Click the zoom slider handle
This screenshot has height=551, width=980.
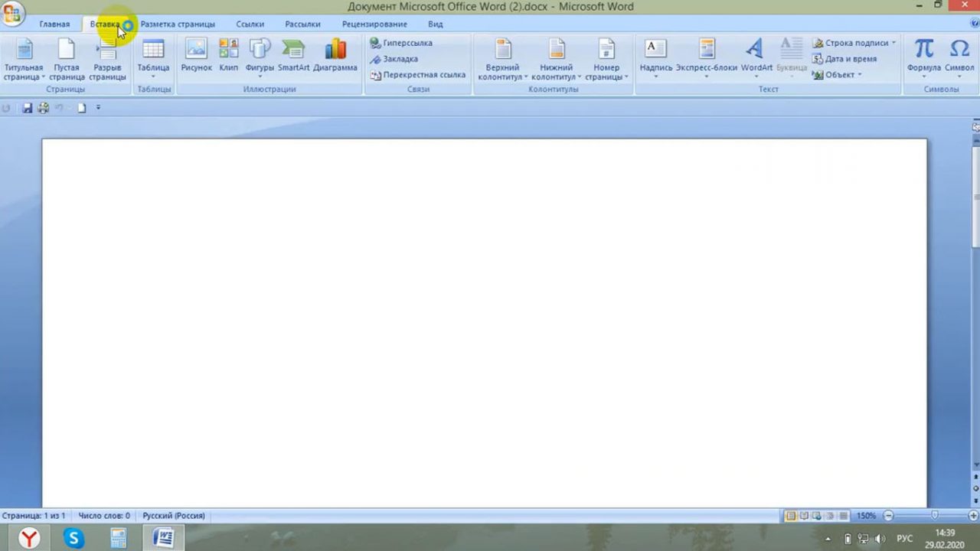click(x=934, y=516)
